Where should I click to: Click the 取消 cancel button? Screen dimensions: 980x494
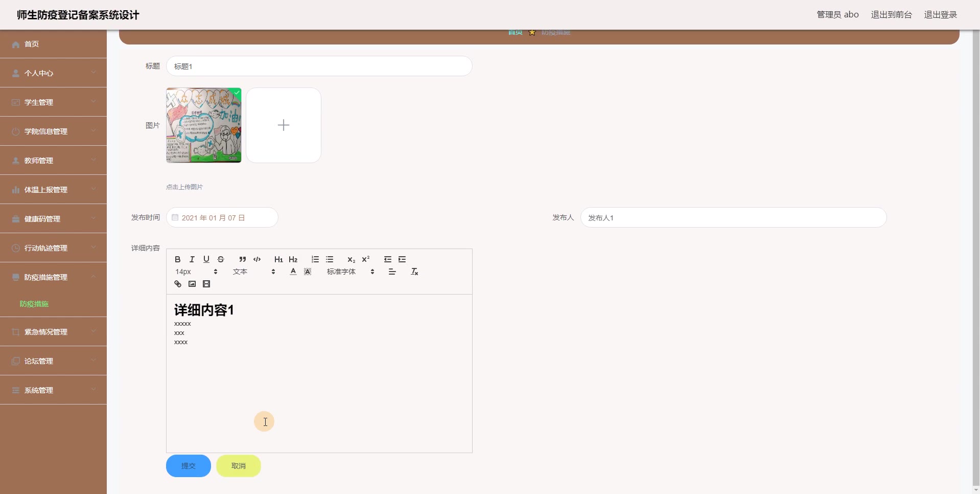[x=239, y=466]
